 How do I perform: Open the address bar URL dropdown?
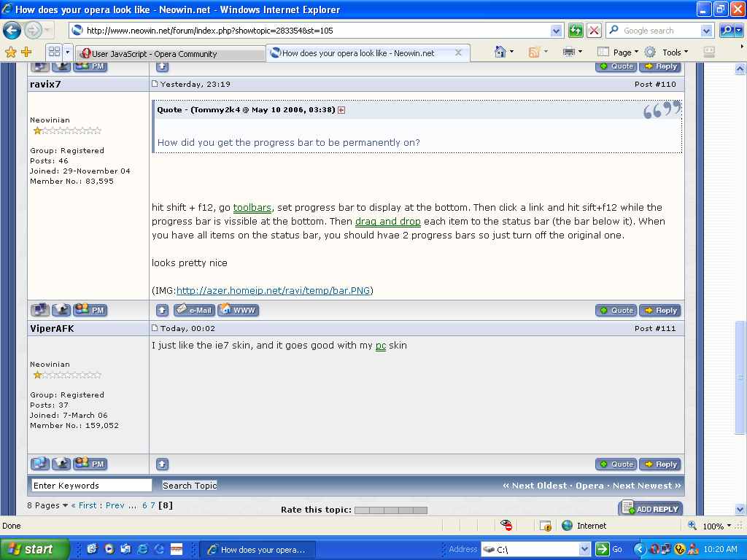tap(556, 31)
